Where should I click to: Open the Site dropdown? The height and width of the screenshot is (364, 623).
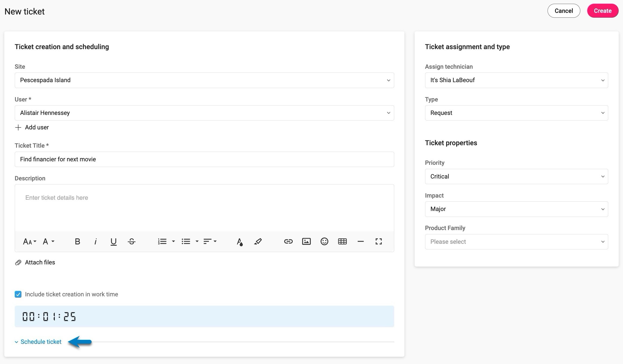[204, 80]
